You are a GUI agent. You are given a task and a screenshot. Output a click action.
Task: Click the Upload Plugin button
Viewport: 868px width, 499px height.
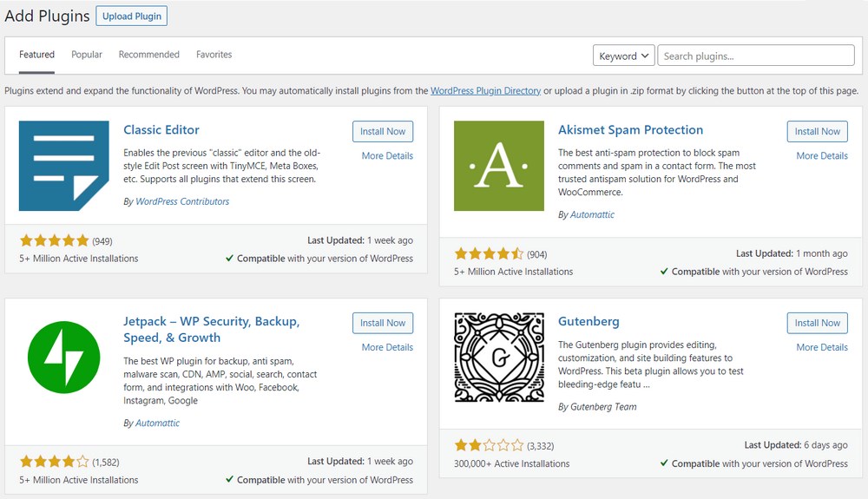(x=132, y=16)
